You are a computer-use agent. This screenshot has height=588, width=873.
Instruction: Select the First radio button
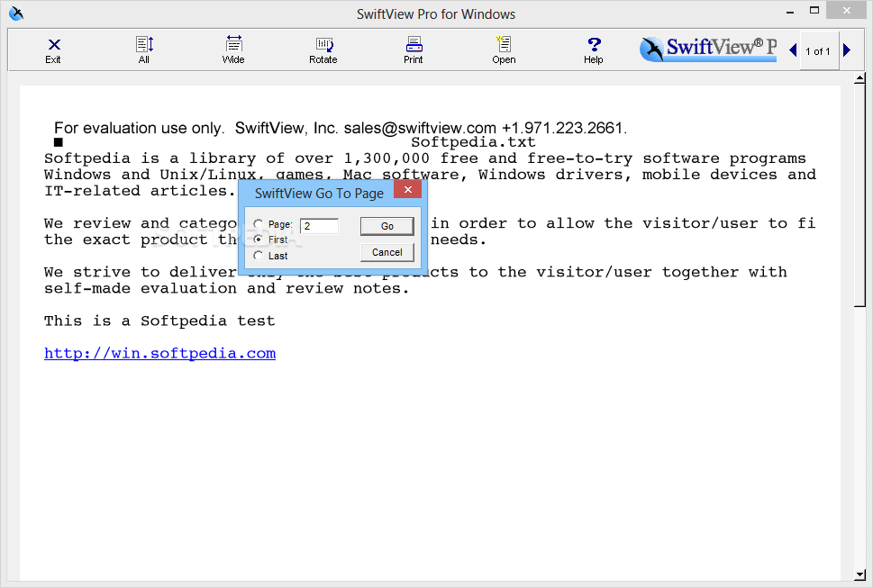258,240
